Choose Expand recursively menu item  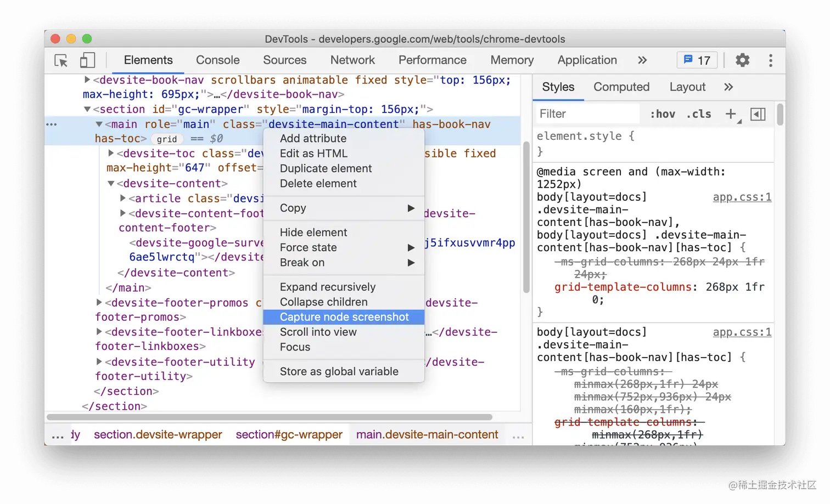(x=344, y=287)
